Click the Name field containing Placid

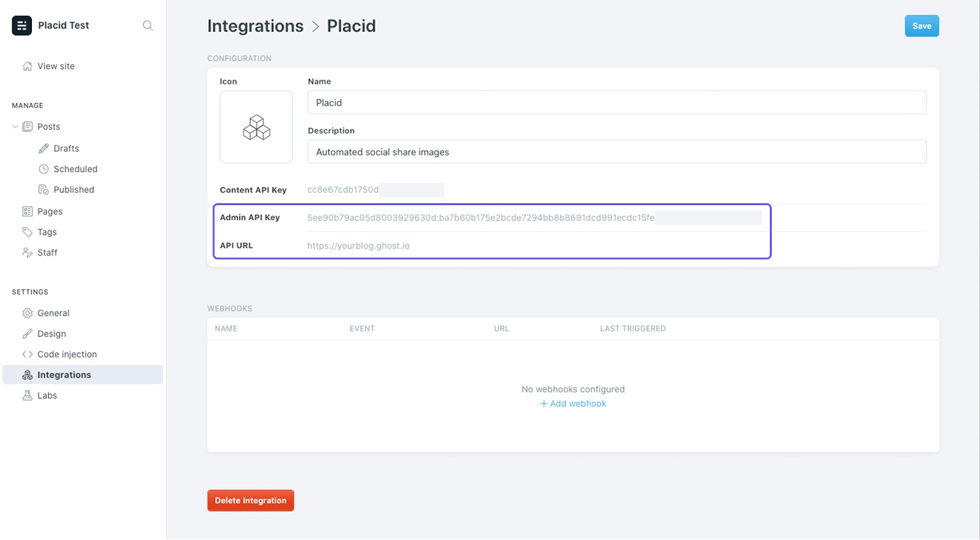(617, 102)
